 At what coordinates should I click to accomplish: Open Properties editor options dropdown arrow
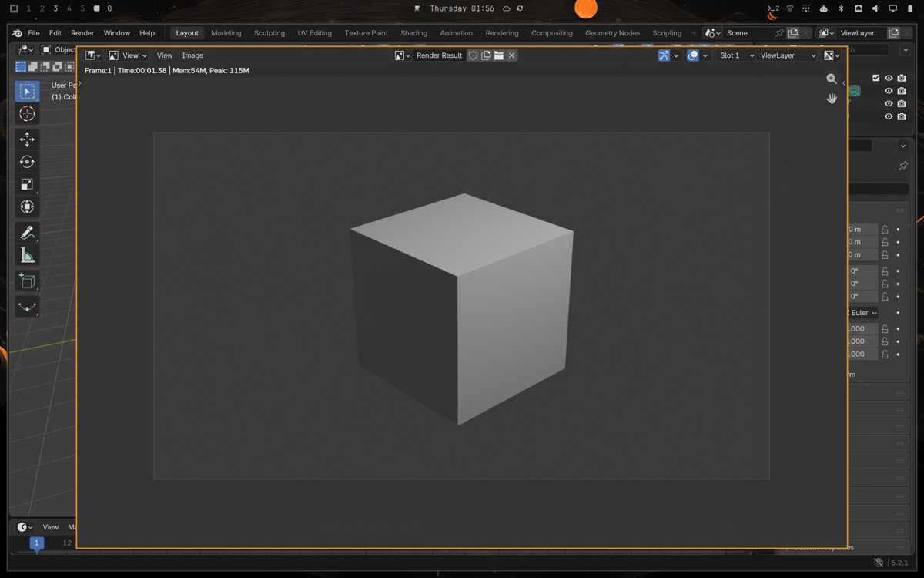pyautogui.click(x=902, y=146)
